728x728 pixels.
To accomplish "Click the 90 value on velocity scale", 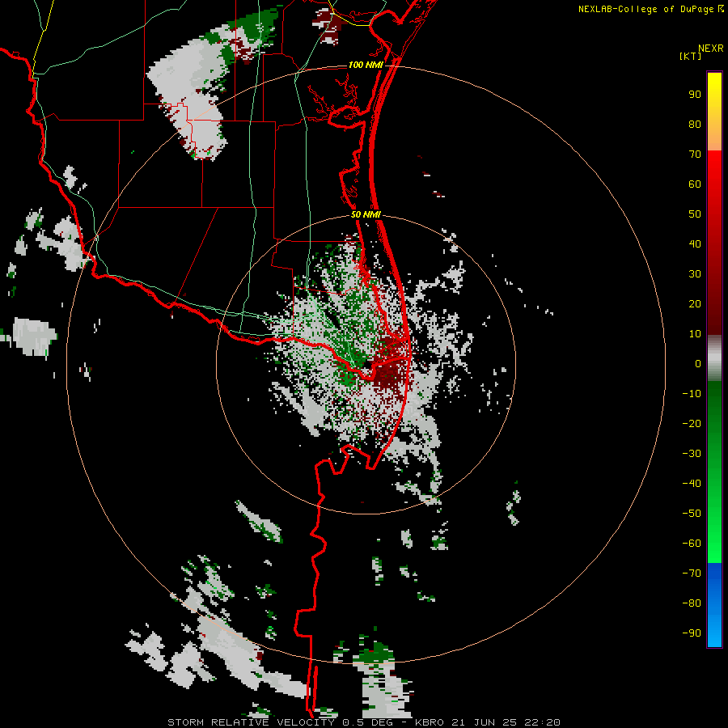I will tap(695, 95).
